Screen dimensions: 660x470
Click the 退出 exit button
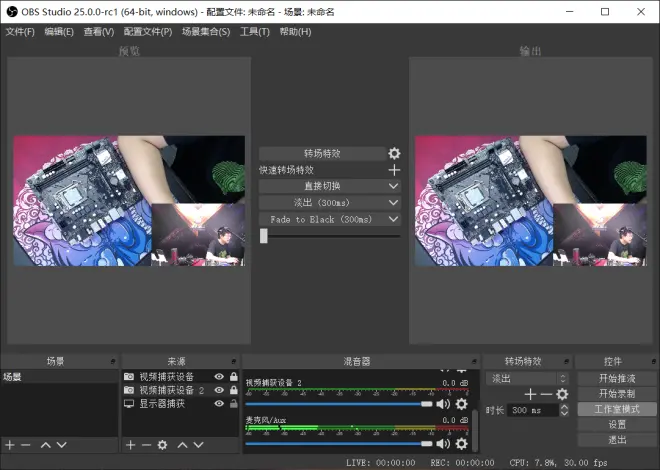(617, 440)
